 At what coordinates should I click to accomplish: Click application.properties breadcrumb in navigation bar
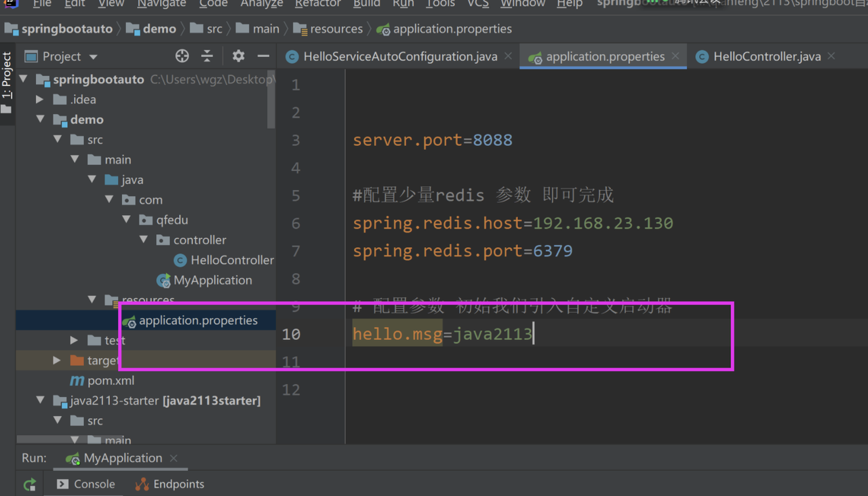coord(444,29)
